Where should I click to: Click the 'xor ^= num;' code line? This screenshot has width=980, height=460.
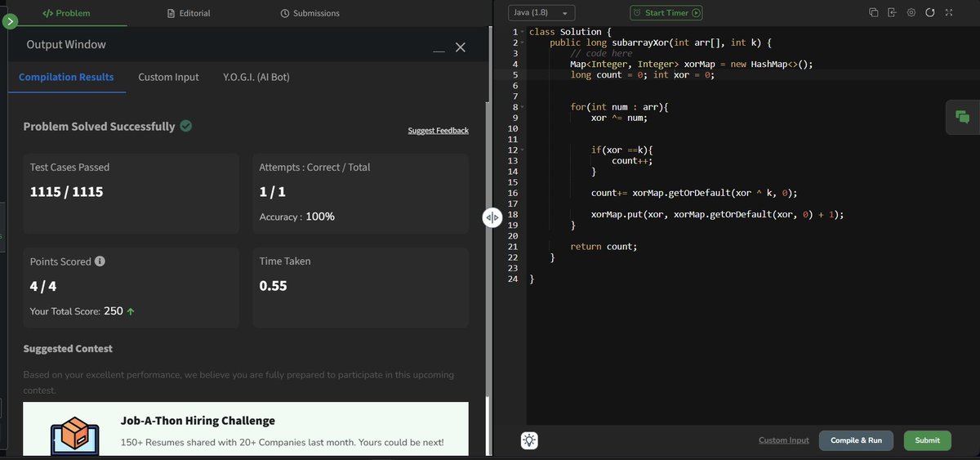[x=619, y=118]
